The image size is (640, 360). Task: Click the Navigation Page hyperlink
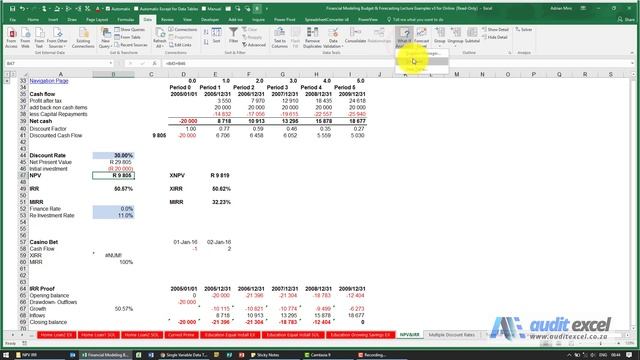(49, 81)
